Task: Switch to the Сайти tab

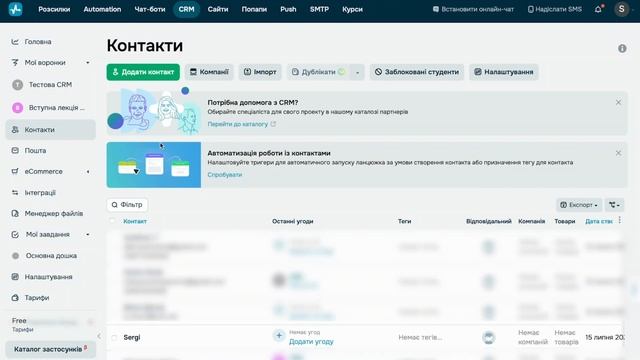Action: (218, 9)
